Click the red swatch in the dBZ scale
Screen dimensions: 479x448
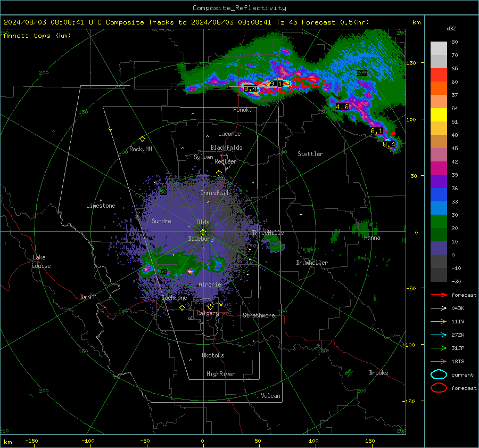click(x=439, y=75)
